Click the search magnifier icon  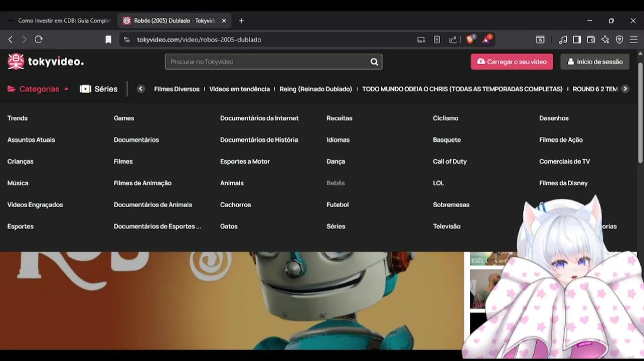tap(374, 62)
